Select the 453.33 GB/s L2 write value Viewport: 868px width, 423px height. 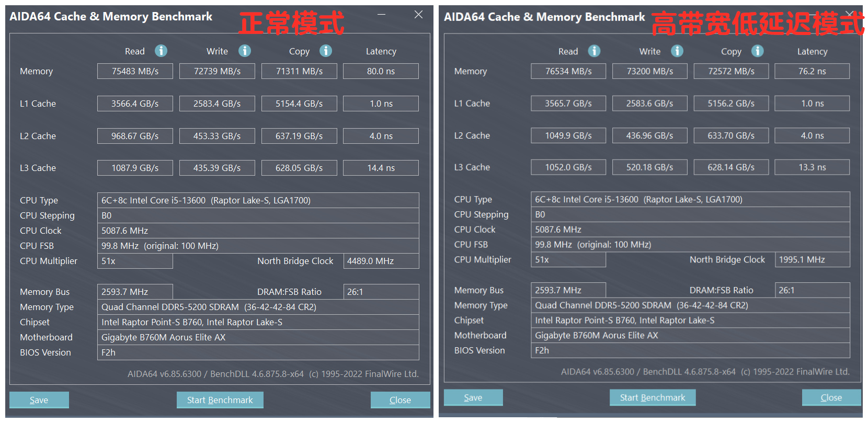point(217,136)
